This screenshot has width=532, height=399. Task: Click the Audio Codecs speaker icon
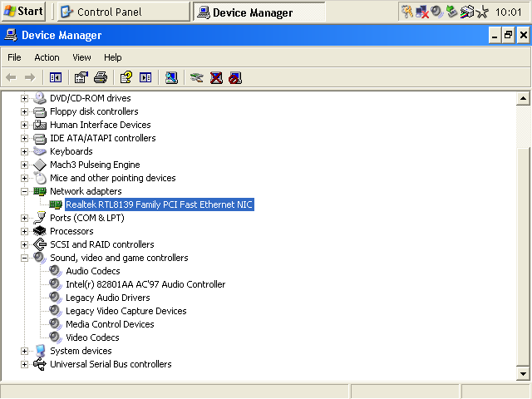pos(56,271)
